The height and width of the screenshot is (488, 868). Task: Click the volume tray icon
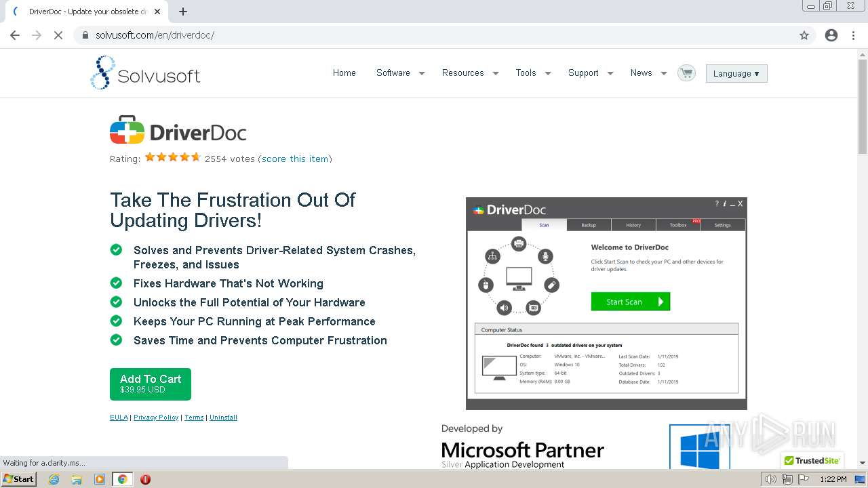pyautogui.click(x=771, y=479)
